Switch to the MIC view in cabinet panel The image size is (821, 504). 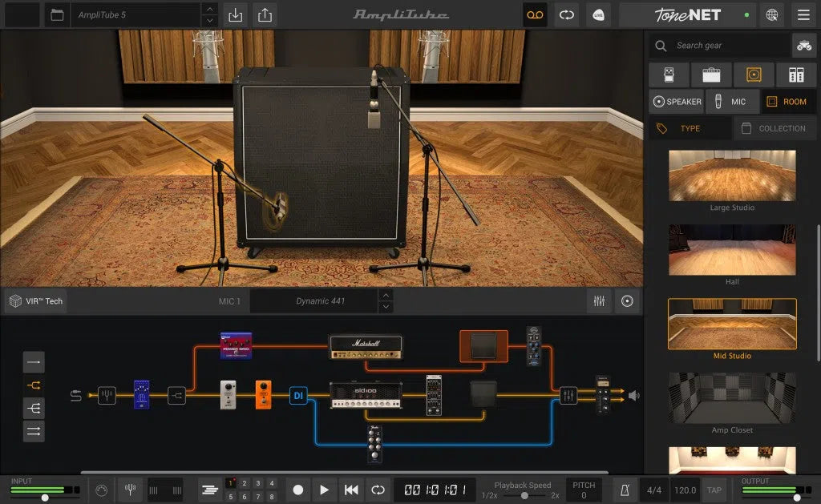coord(733,102)
